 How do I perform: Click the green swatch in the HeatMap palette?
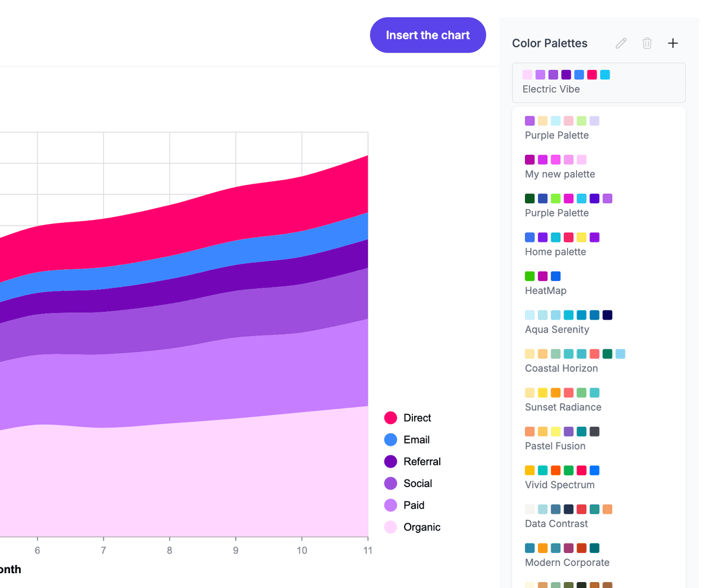point(529,276)
